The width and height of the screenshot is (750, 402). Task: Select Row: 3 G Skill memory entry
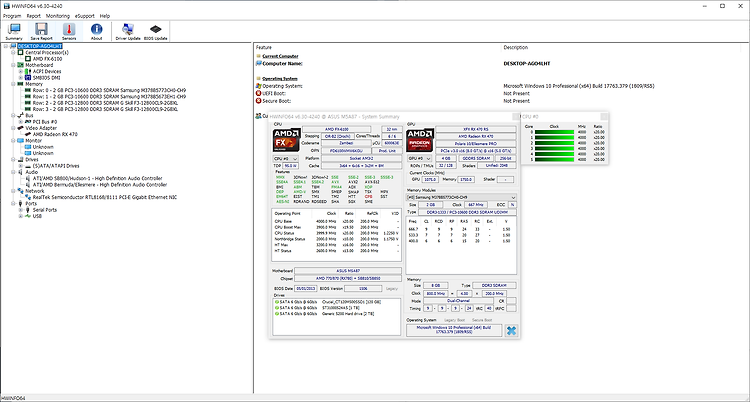pyautogui.click(x=105, y=109)
